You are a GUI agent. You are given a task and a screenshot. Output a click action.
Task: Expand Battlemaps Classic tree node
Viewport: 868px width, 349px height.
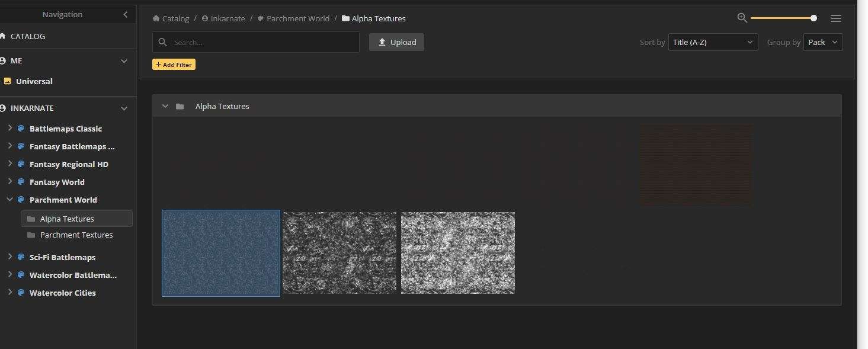coord(9,128)
